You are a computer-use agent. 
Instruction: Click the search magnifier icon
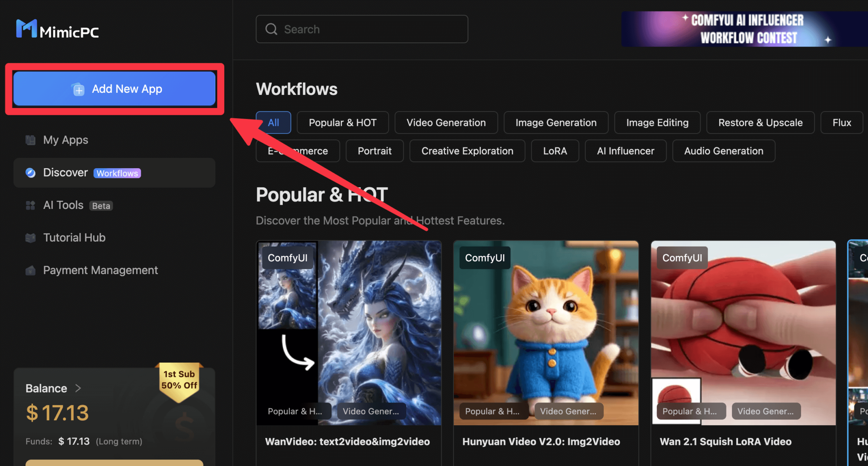271,29
